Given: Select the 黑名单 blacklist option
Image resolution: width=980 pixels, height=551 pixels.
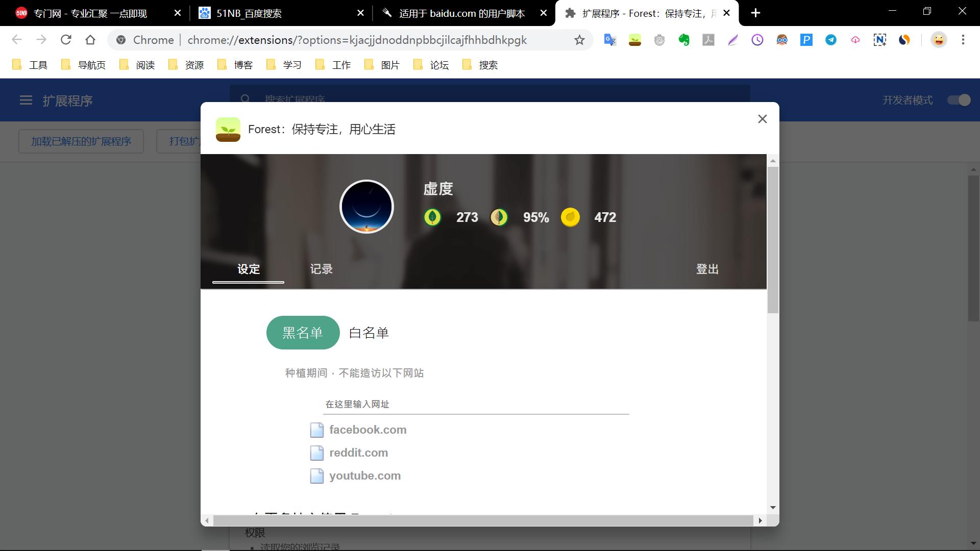Looking at the screenshot, I should pos(303,333).
